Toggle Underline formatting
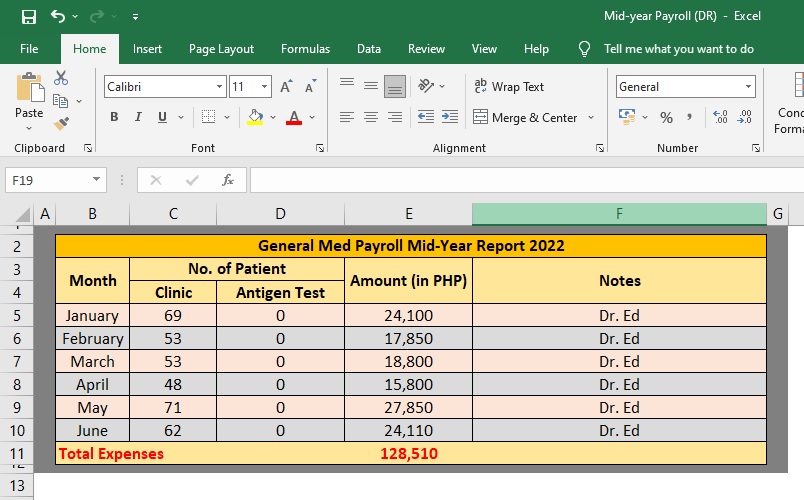Viewport: 804px width, 500px height. point(163,117)
